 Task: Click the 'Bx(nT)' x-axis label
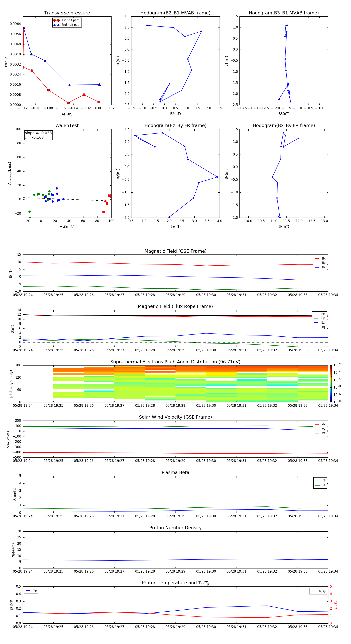[x=284, y=227]
